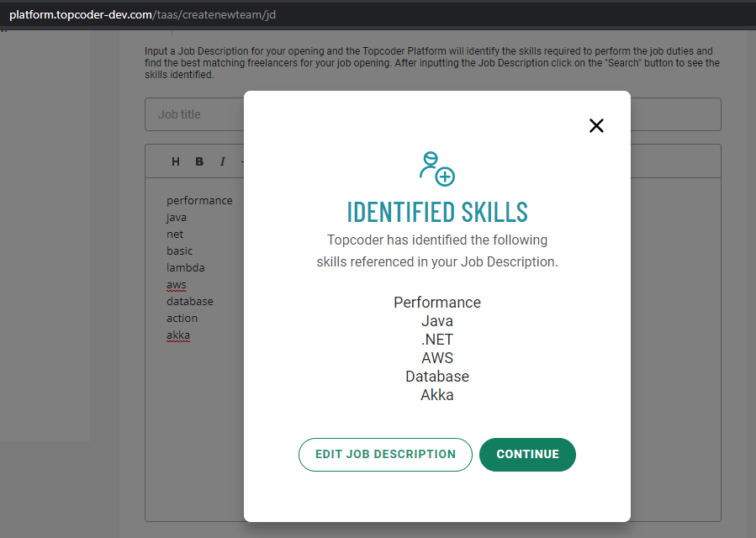Toggle Italic formatting in editor toolbar

[x=222, y=161]
